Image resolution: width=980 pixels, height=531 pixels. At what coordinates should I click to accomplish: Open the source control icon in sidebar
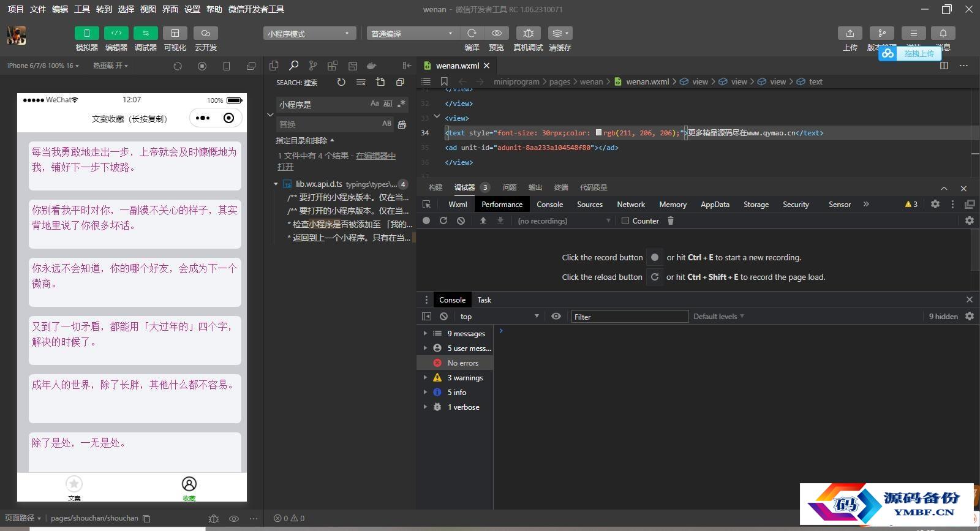(x=313, y=66)
